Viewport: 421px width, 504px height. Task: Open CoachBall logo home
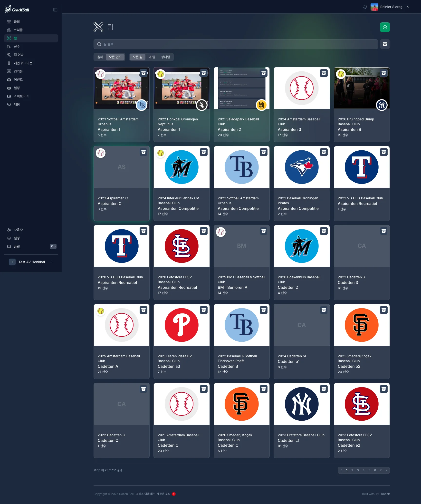tap(17, 9)
